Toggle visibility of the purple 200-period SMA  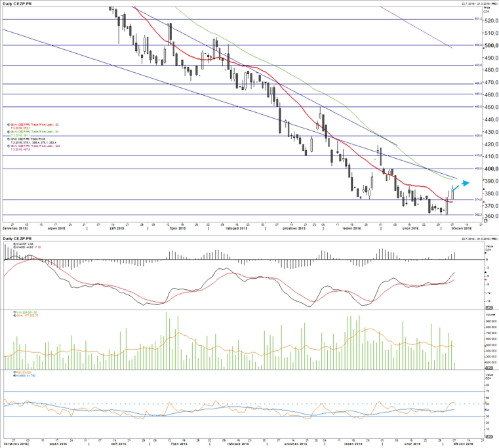[9, 146]
